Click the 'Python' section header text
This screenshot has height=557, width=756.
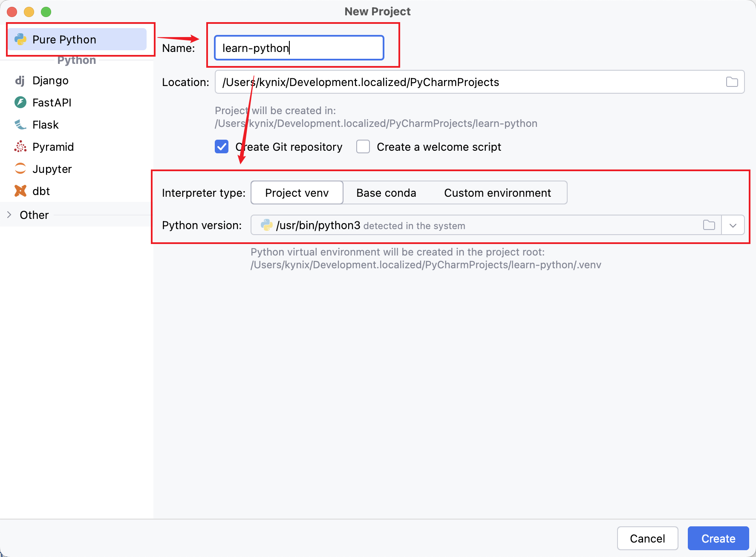tap(77, 60)
